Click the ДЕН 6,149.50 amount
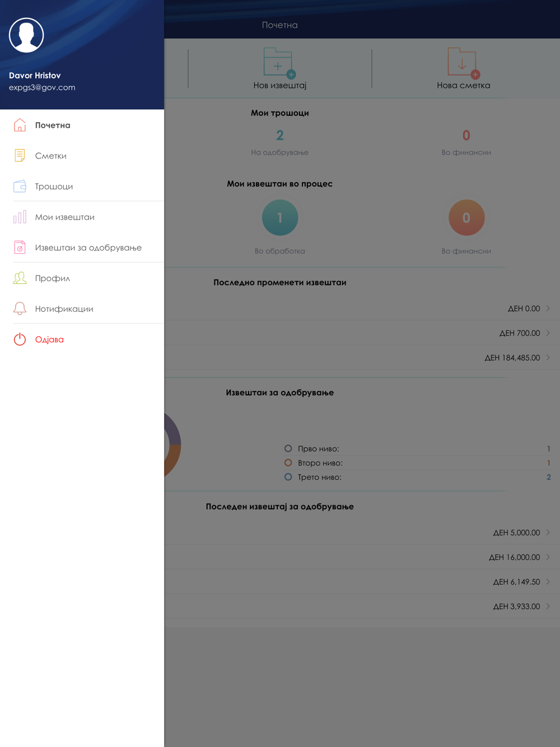Screen dimensions: 560x747 (516, 582)
